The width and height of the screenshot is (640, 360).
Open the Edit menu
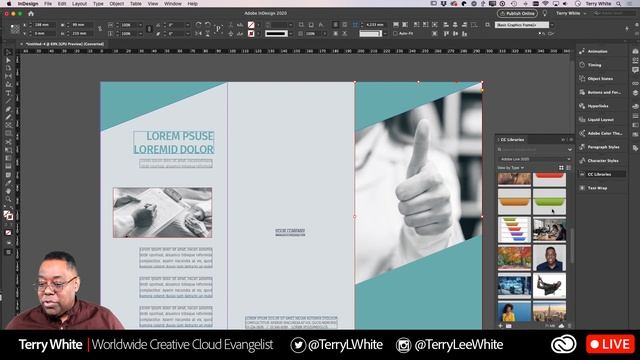tap(62, 4)
